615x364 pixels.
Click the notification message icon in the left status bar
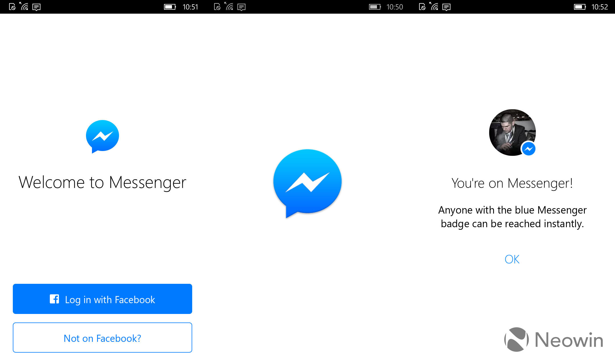point(36,7)
